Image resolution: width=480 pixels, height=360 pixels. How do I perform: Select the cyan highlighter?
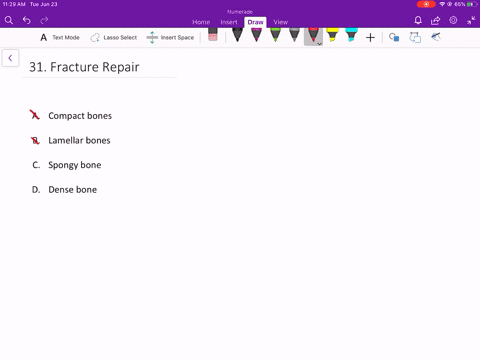point(351,35)
